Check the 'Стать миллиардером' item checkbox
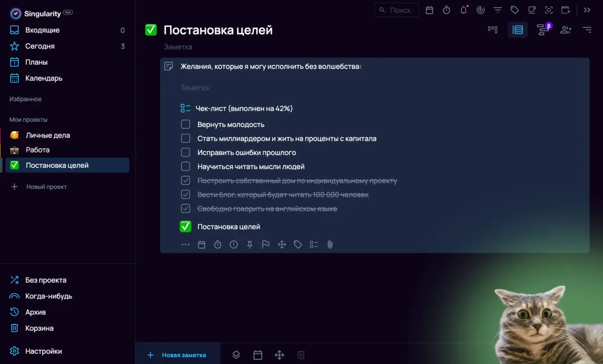The image size is (603, 364). point(186,139)
